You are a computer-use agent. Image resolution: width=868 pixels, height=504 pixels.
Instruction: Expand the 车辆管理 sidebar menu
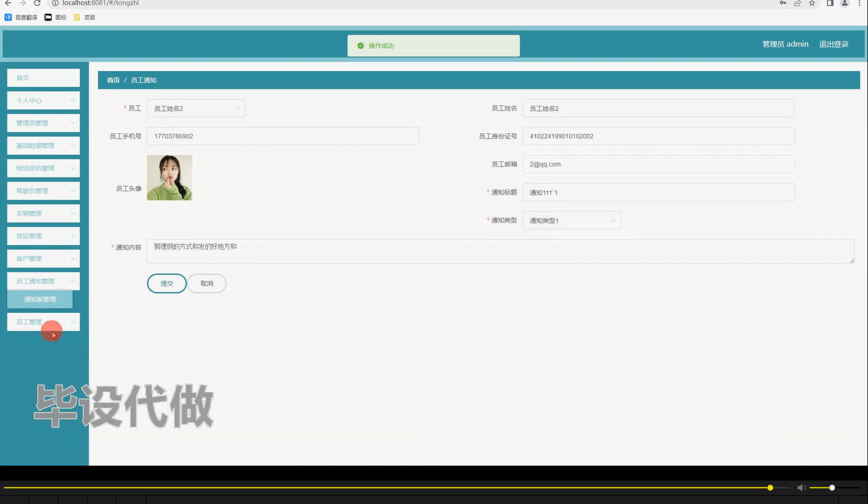tap(44, 214)
